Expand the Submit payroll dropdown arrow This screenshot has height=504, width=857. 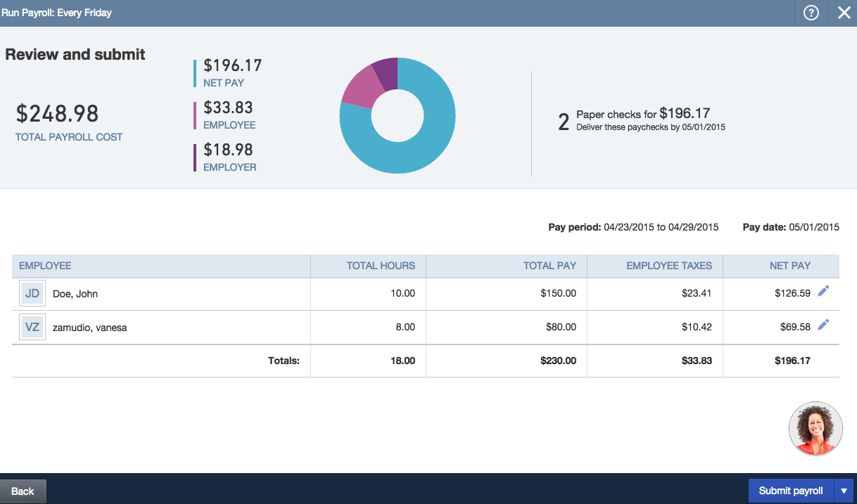point(844,491)
